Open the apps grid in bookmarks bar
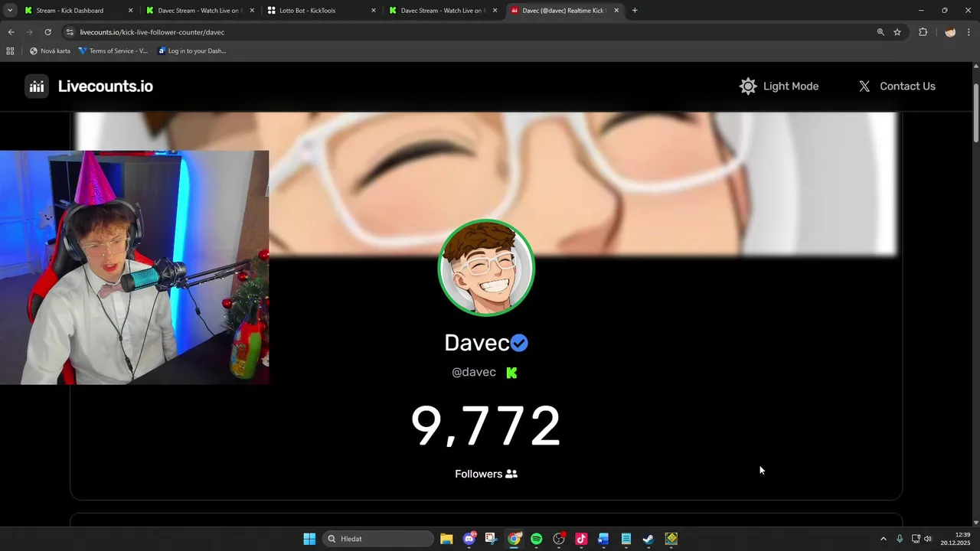This screenshot has width=980, height=551. (10, 51)
